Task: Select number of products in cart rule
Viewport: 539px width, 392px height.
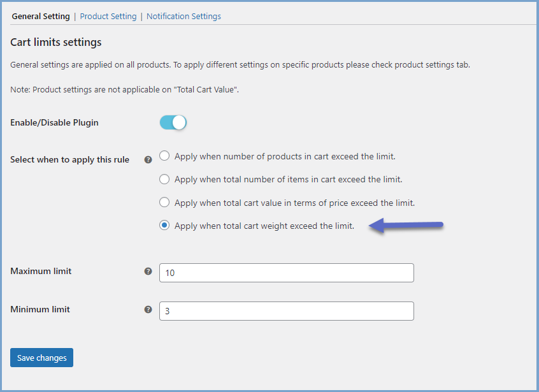Action: click(164, 156)
